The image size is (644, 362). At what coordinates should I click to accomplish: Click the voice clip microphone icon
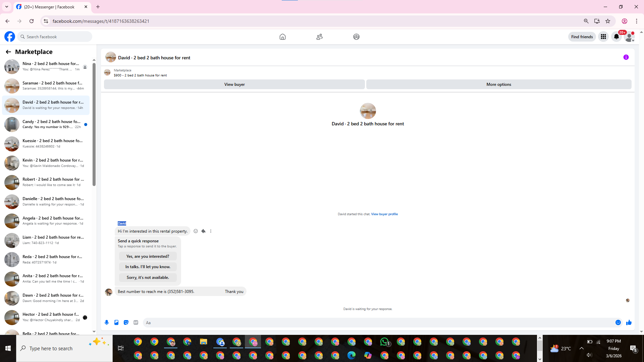[x=107, y=322]
